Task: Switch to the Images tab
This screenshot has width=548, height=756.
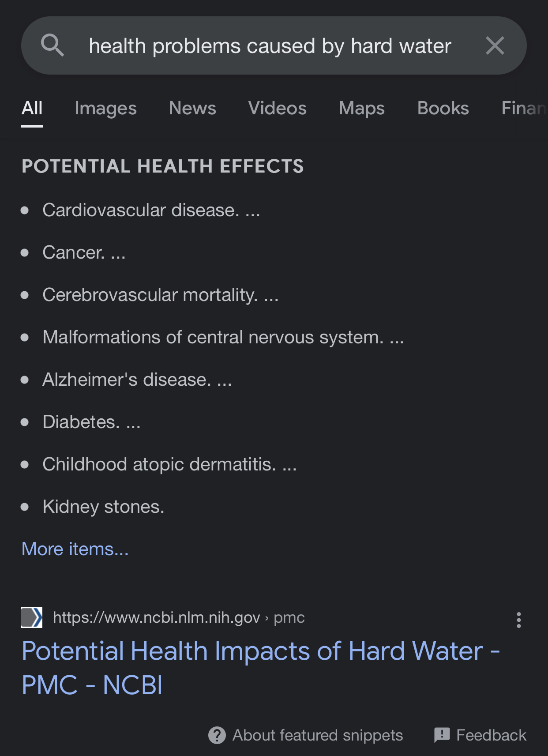Action: 106,108
